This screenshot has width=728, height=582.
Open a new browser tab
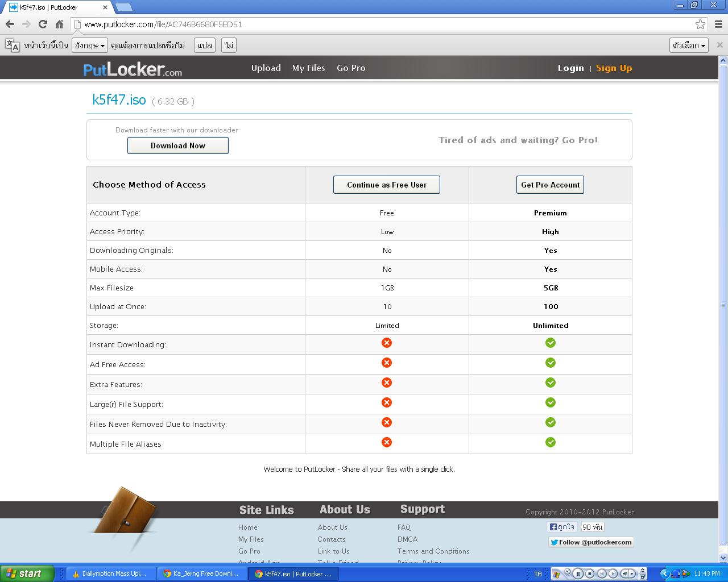pos(123,7)
